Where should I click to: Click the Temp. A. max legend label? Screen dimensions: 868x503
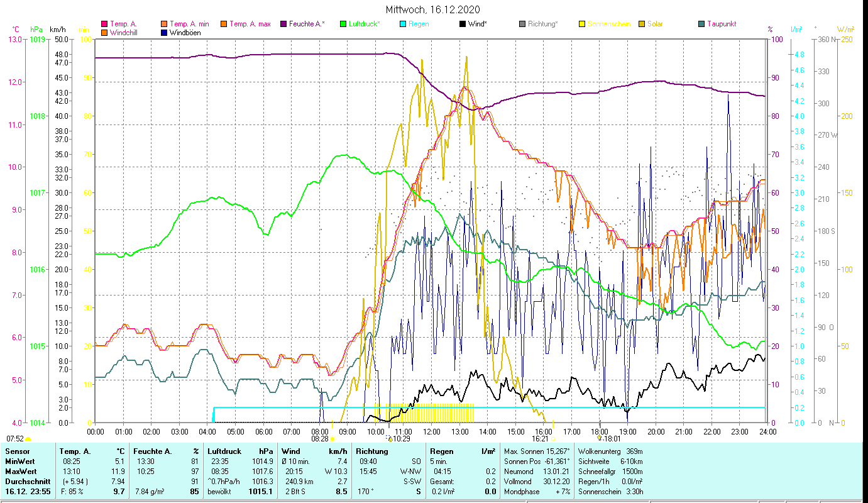(250, 25)
